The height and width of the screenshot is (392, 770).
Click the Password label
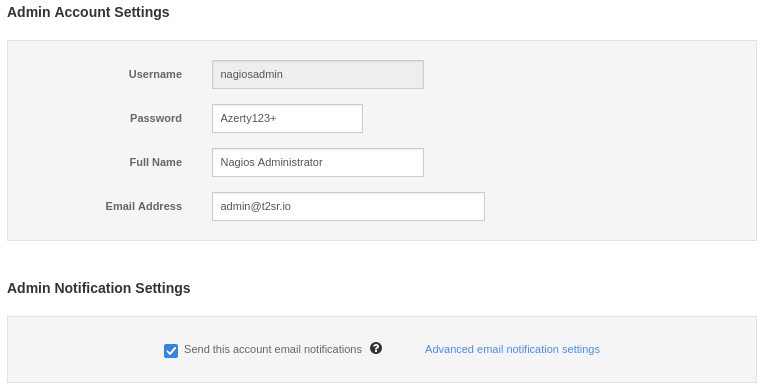pyautogui.click(x=156, y=118)
